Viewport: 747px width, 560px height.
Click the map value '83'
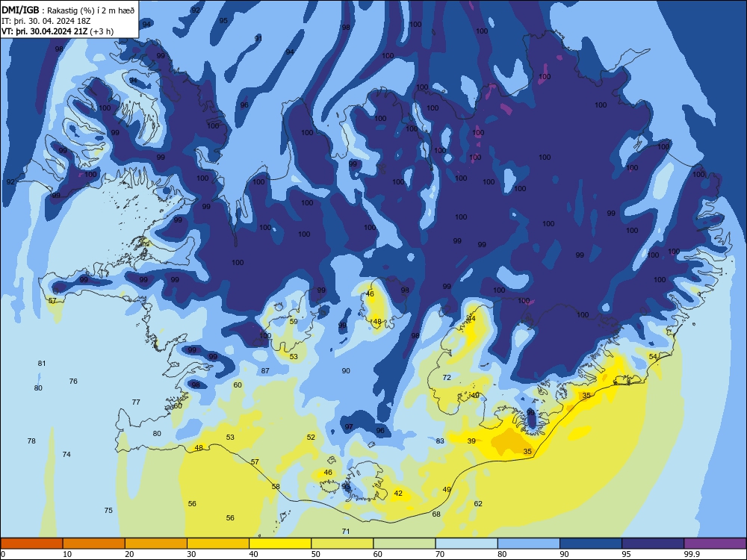point(440,441)
